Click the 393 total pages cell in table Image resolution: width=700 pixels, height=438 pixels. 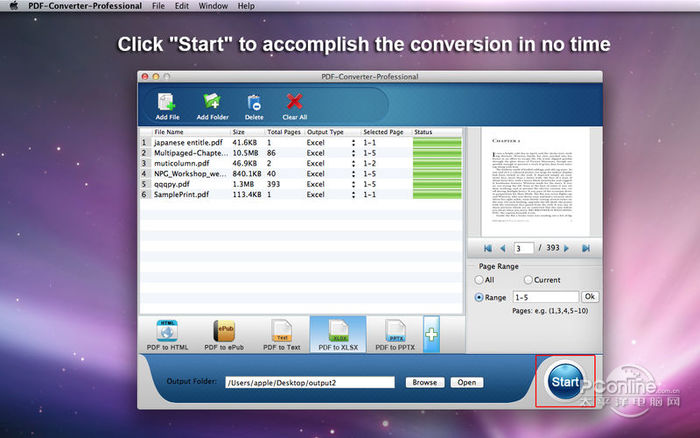273,184
